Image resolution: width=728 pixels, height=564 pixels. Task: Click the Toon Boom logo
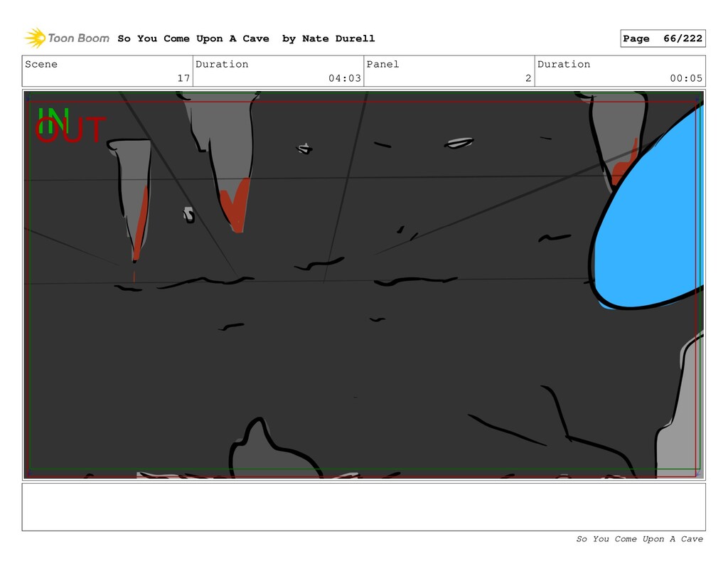click(67, 38)
